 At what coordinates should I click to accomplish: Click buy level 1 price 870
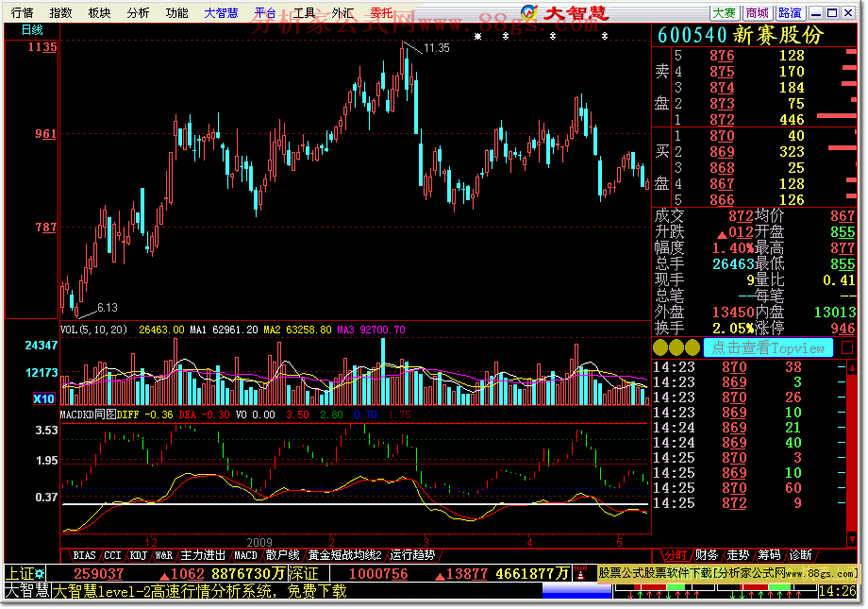pyautogui.click(x=722, y=136)
